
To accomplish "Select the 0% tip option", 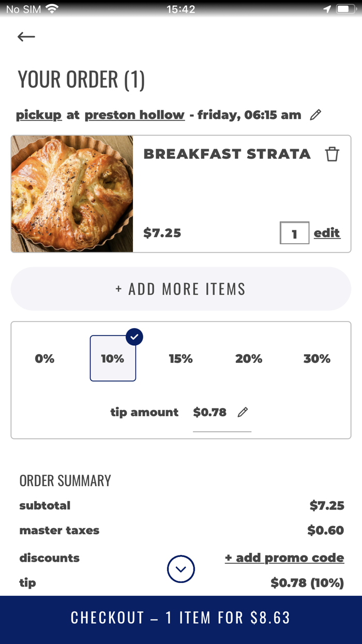I will pos(44,359).
